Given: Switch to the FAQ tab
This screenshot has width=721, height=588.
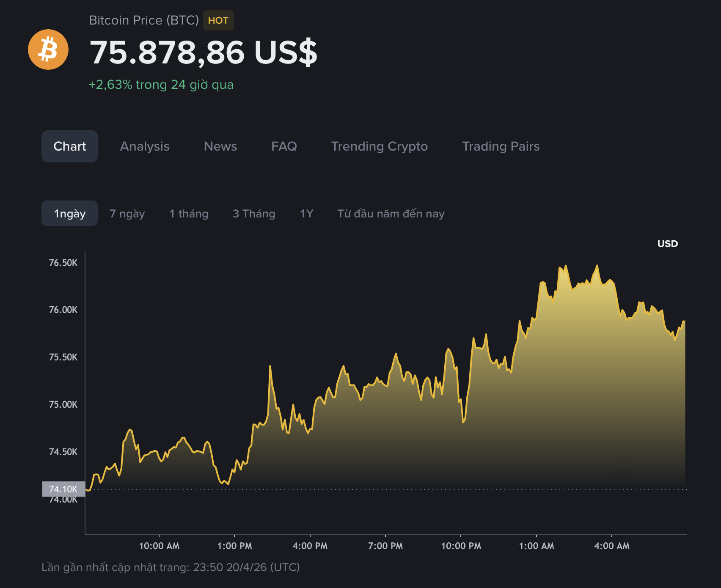Looking at the screenshot, I should click(x=284, y=146).
